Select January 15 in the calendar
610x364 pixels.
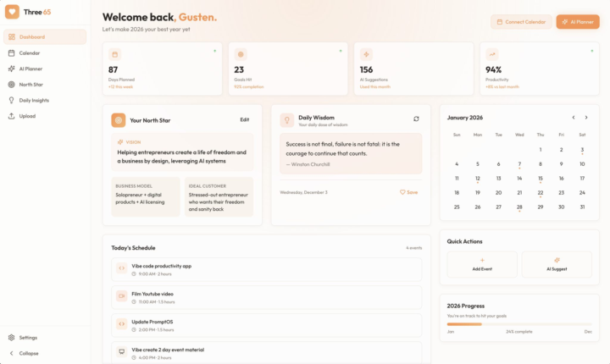pyautogui.click(x=541, y=179)
